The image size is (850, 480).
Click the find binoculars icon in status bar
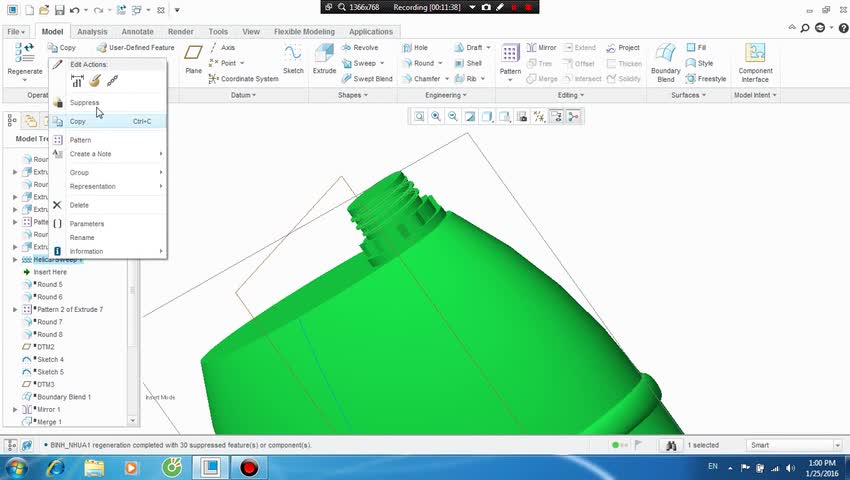671,445
